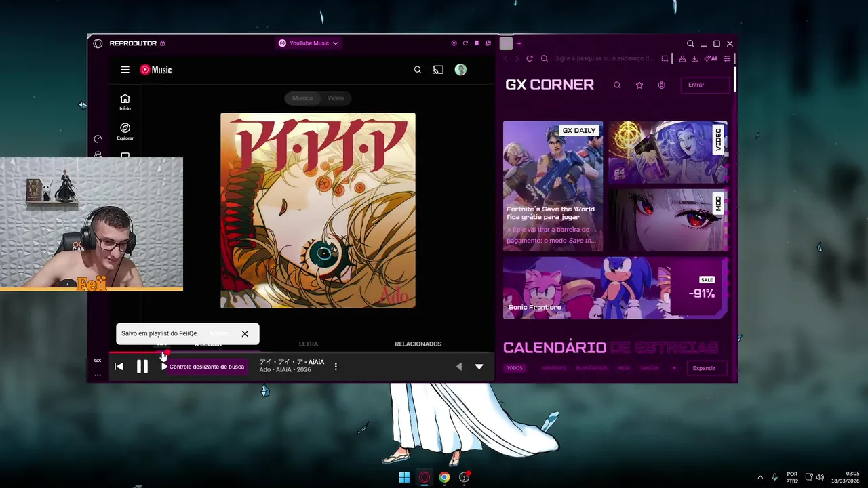Detach the player panel into window
This screenshot has height=488, width=868.
coord(488,43)
